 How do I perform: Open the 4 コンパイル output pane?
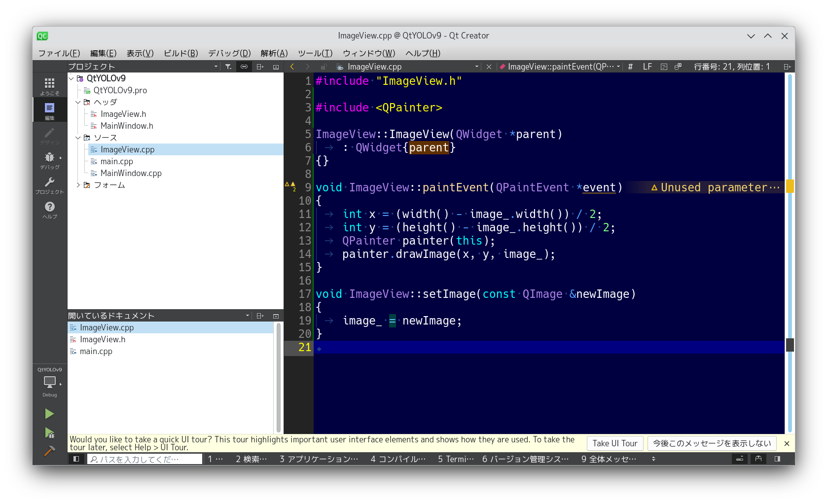pos(398,459)
